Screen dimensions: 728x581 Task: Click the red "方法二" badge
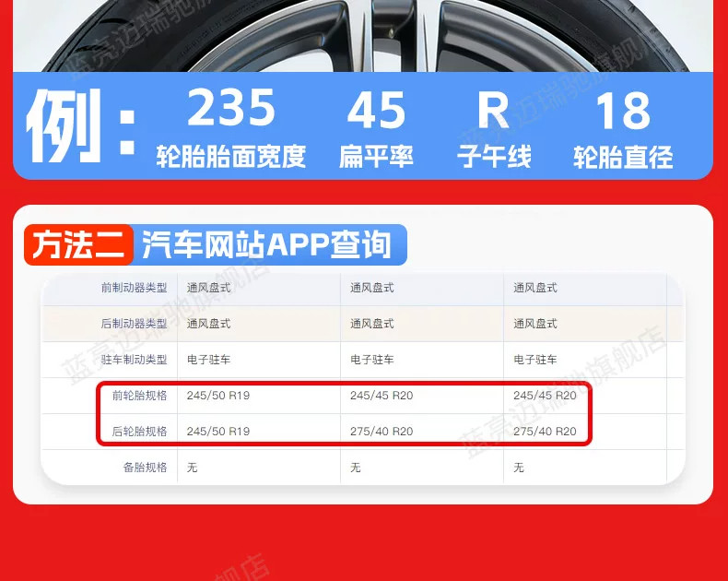coord(78,245)
